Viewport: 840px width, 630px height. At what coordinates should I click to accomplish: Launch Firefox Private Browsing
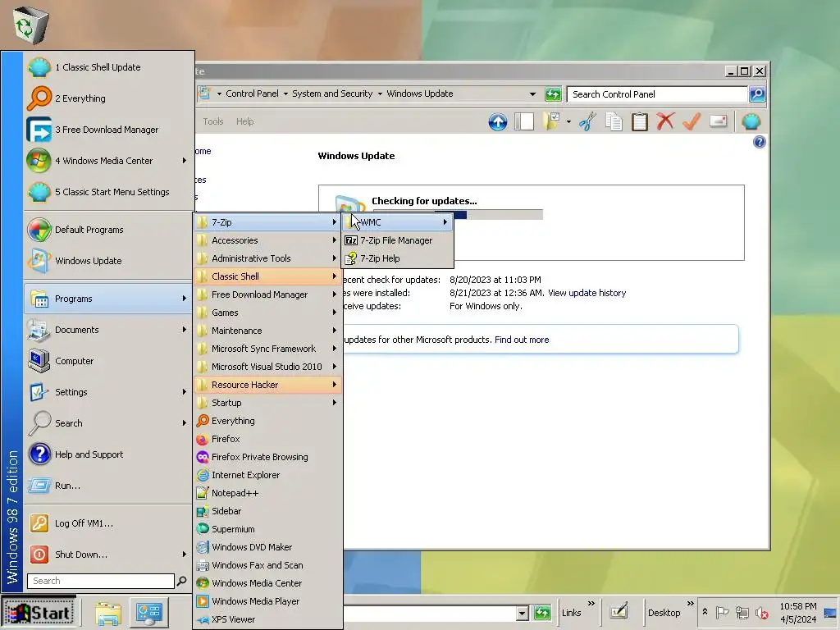click(268, 457)
